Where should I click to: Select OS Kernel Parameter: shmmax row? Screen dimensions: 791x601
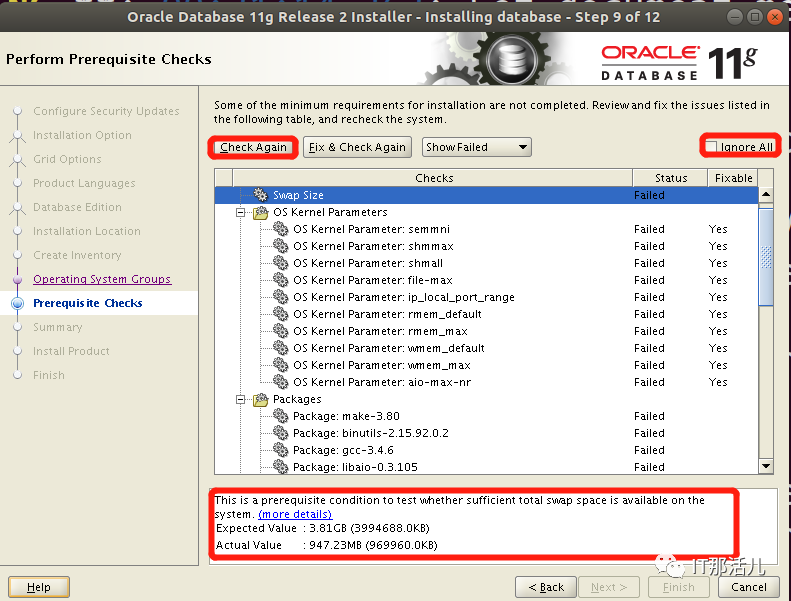coord(486,246)
